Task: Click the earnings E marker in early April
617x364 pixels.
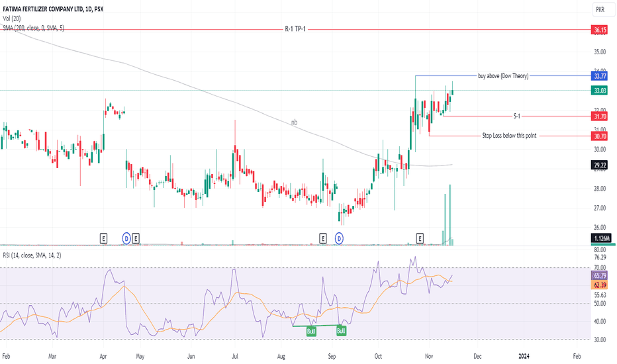Action: tap(103, 238)
